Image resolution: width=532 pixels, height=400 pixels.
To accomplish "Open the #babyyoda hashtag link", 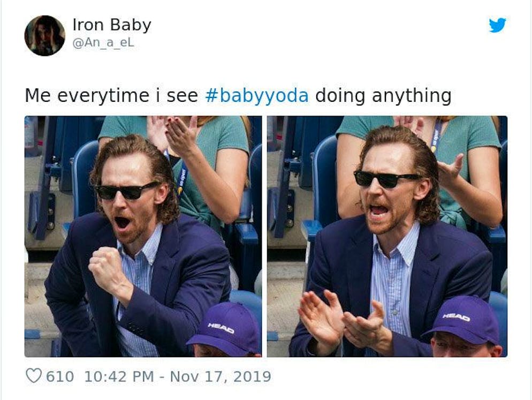I will pyautogui.click(x=257, y=95).
